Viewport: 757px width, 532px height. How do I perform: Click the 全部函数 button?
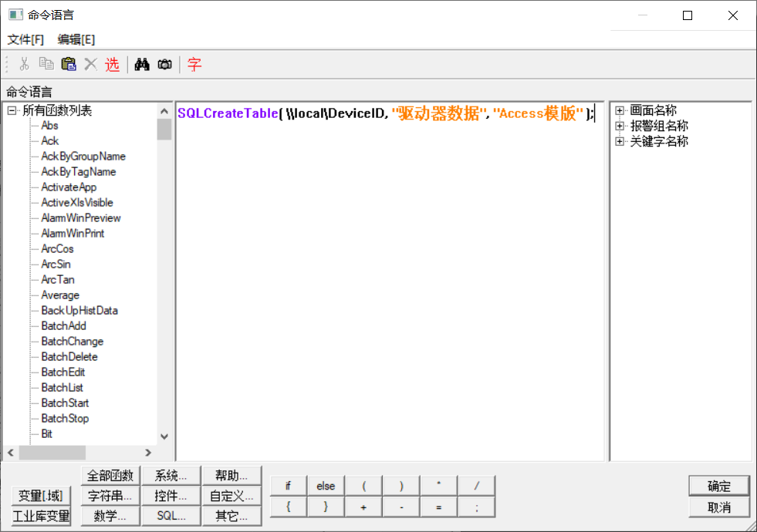[x=110, y=476]
